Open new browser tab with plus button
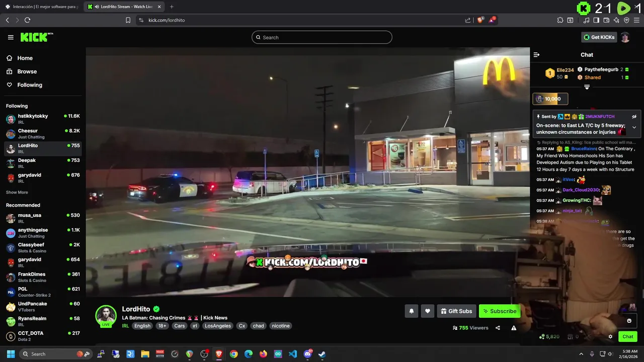Image resolution: width=644 pixels, height=362 pixels. pos(172,7)
